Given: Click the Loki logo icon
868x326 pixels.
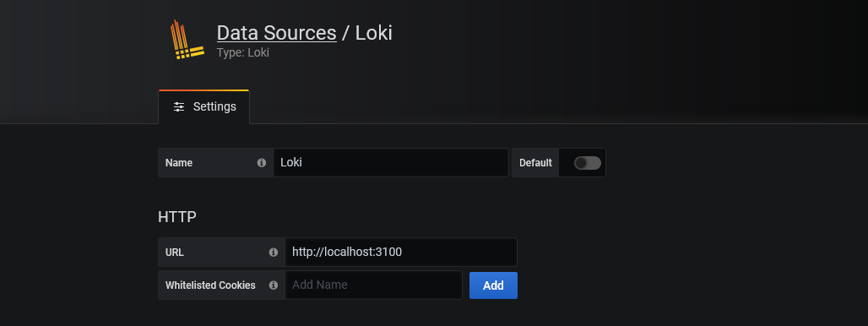Looking at the screenshot, I should [187, 40].
